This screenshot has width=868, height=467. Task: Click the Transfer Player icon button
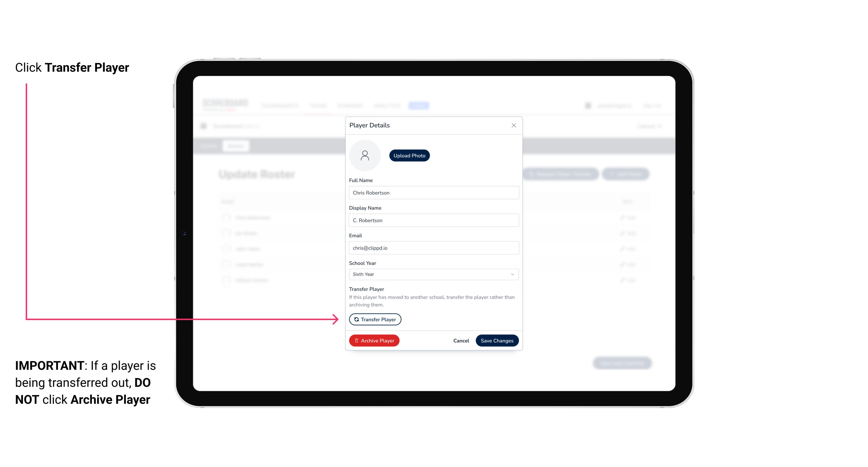point(375,319)
